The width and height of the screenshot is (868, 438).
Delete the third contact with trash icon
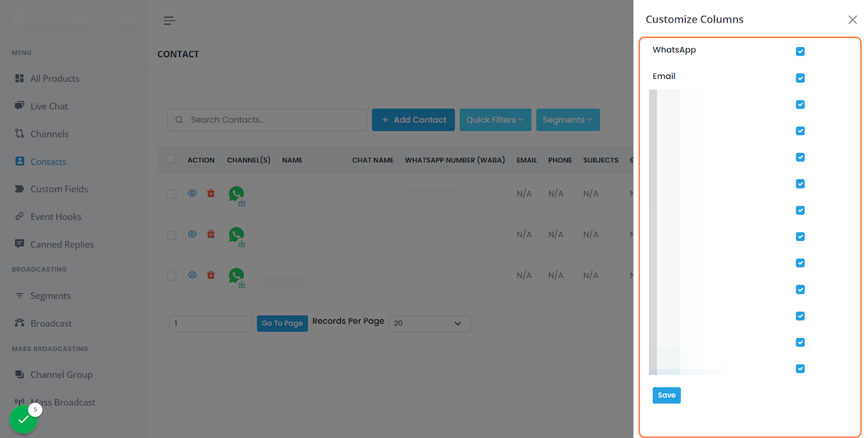click(x=210, y=275)
